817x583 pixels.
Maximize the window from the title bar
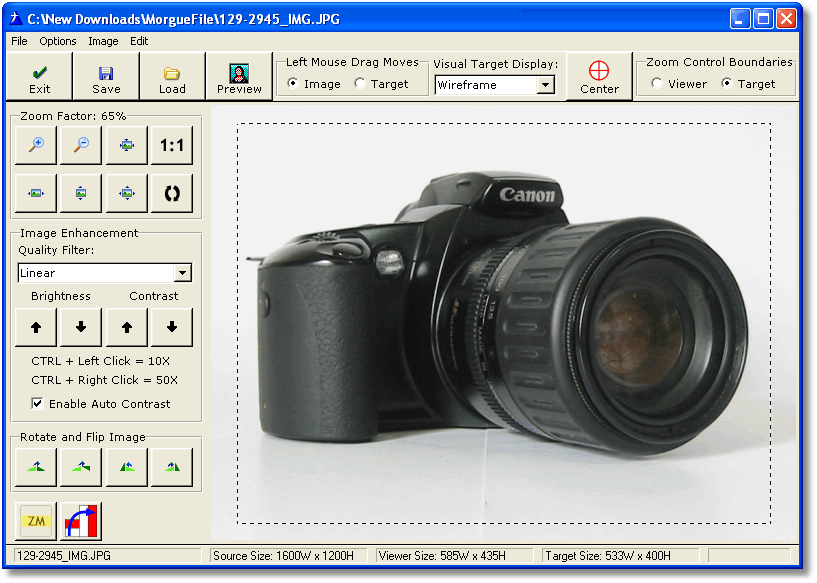click(x=763, y=19)
